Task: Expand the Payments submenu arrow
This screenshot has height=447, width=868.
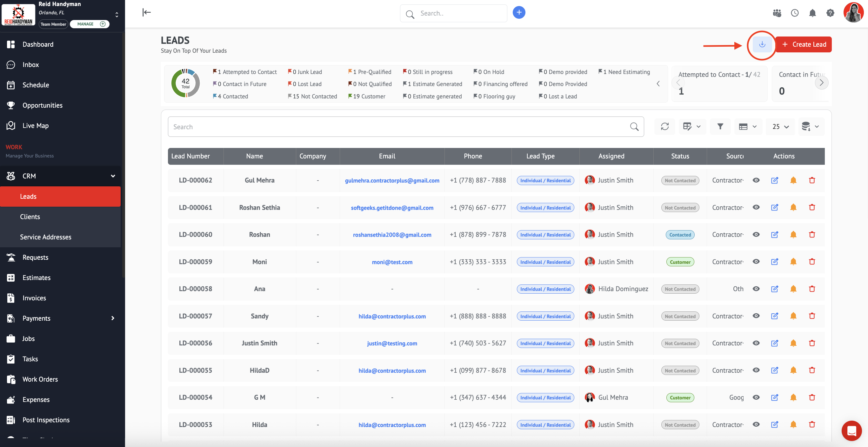Action: point(113,318)
